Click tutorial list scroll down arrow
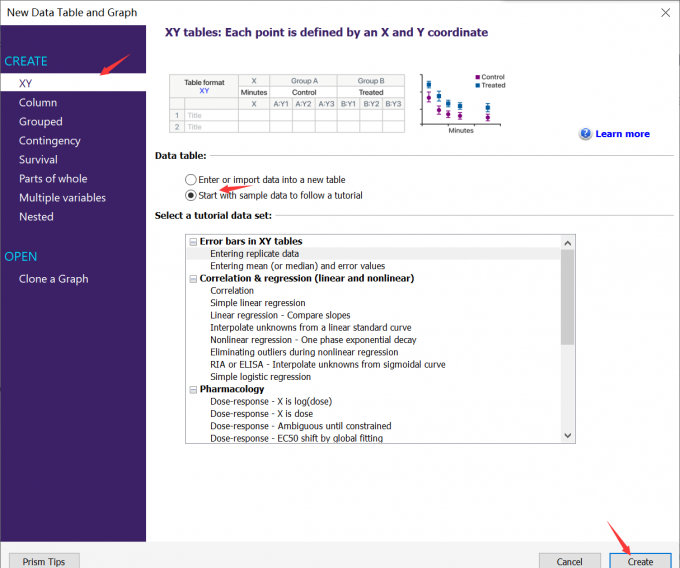Viewport: 680px width, 568px height. [x=567, y=435]
